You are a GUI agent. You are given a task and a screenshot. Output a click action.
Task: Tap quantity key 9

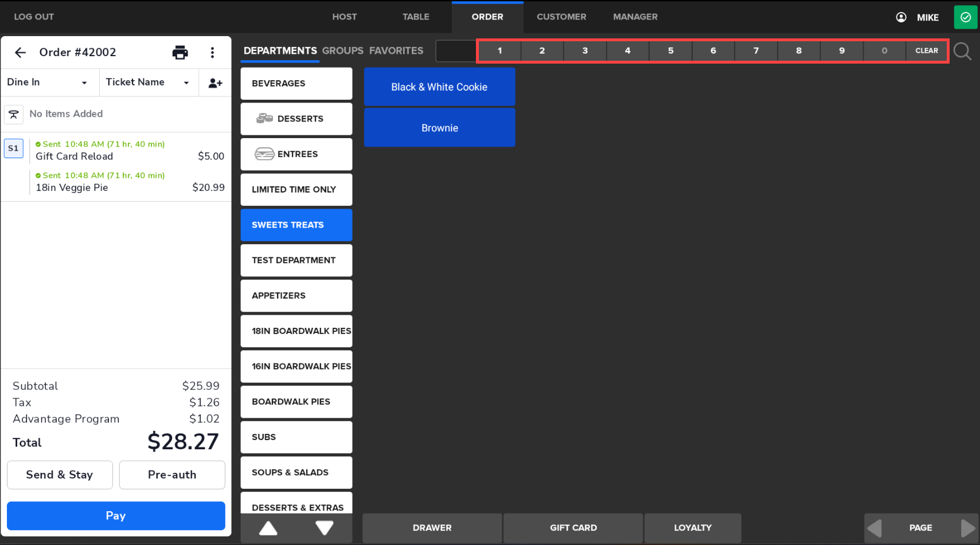[842, 51]
